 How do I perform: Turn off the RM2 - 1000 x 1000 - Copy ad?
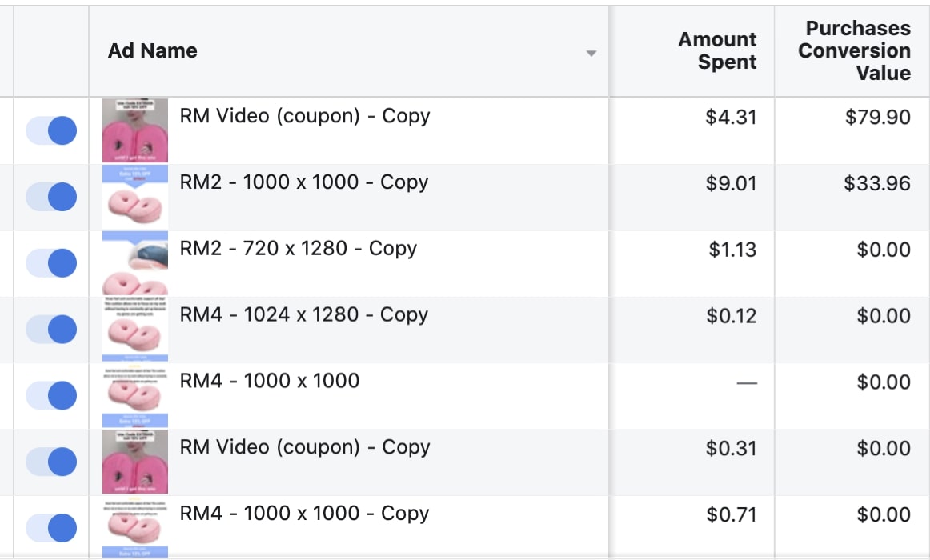pos(50,197)
